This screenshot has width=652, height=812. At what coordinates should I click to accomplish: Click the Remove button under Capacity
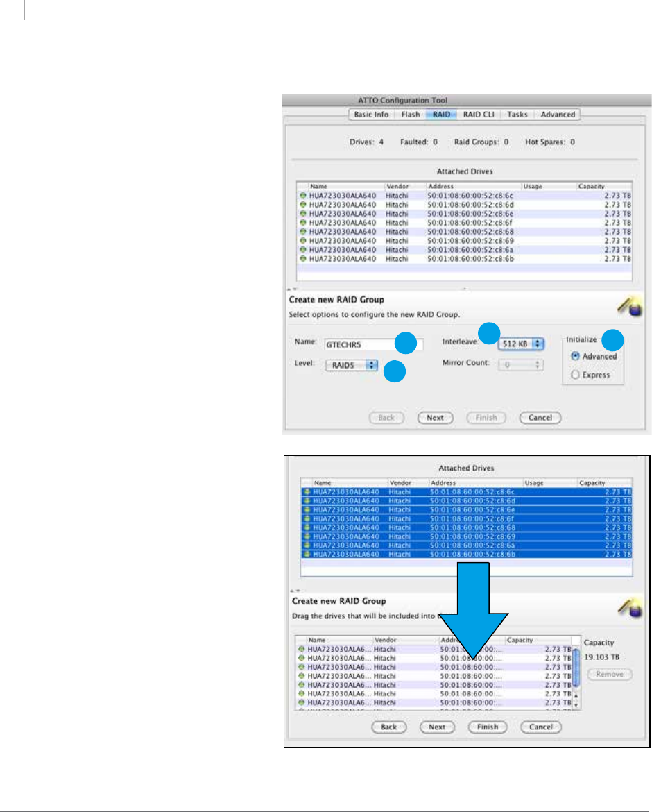(610, 675)
